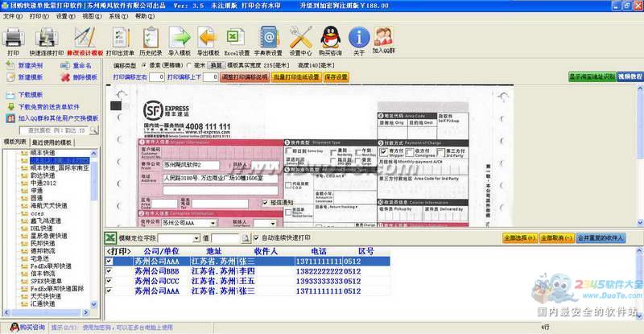Select 韵达快递 in template tree
Screen dimensions: 644x334
(x=43, y=175)
